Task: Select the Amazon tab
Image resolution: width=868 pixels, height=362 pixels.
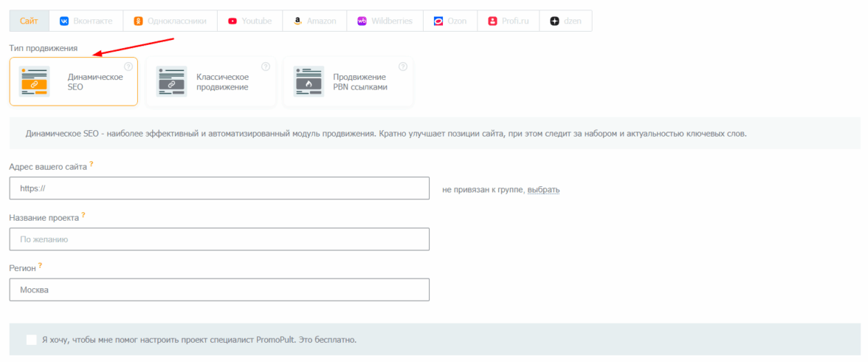Action: click(x=314, y=21)
